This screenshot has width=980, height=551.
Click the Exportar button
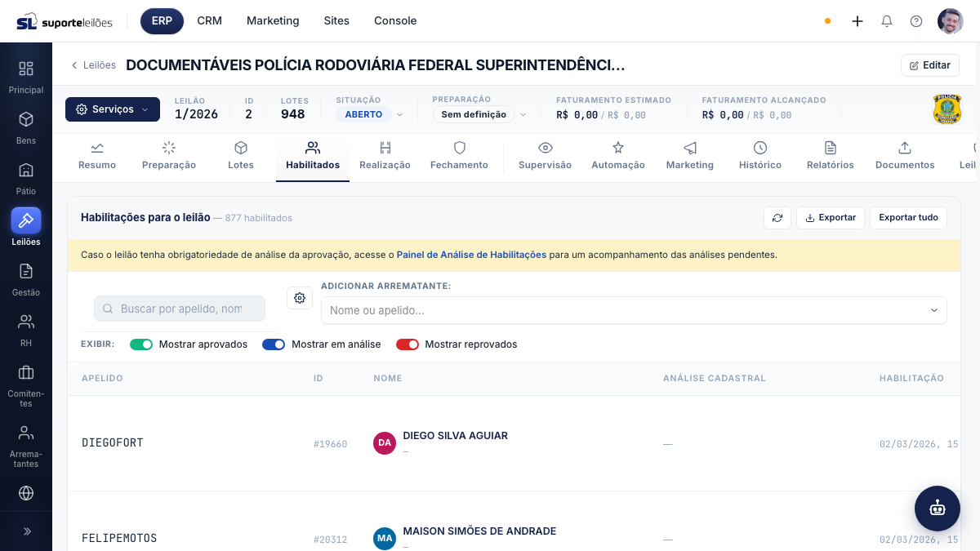[x=831, y=218]
